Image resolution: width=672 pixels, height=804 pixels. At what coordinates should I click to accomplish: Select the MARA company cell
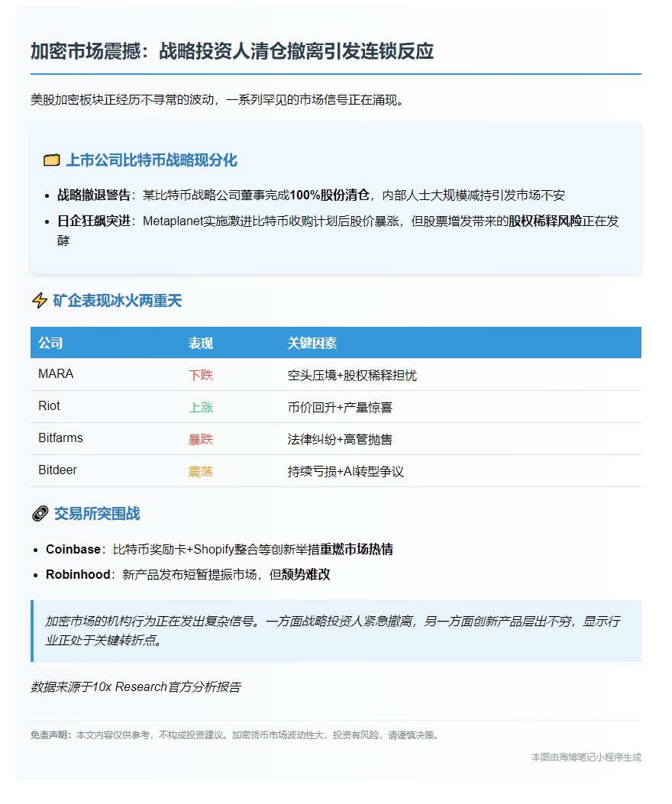(56, 374)
